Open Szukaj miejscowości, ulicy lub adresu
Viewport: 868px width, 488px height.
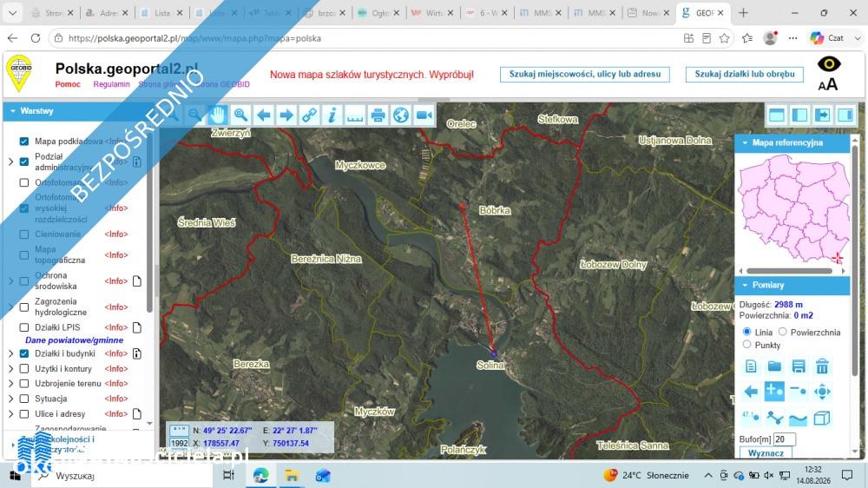(584, 74)
